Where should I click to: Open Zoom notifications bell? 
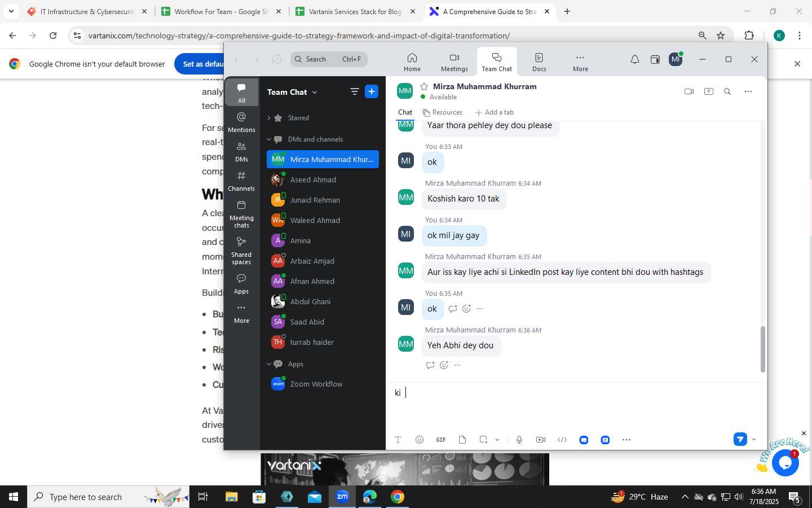tap(635, 59)
